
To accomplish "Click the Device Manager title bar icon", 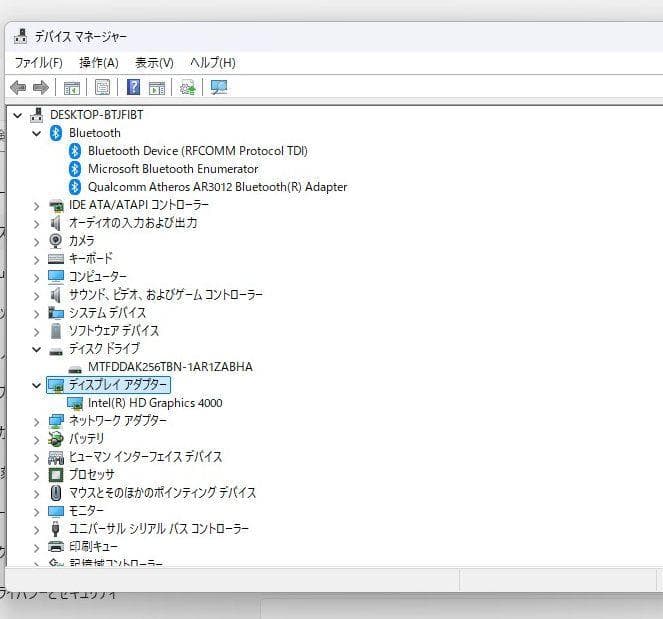I will click(20, 36).
